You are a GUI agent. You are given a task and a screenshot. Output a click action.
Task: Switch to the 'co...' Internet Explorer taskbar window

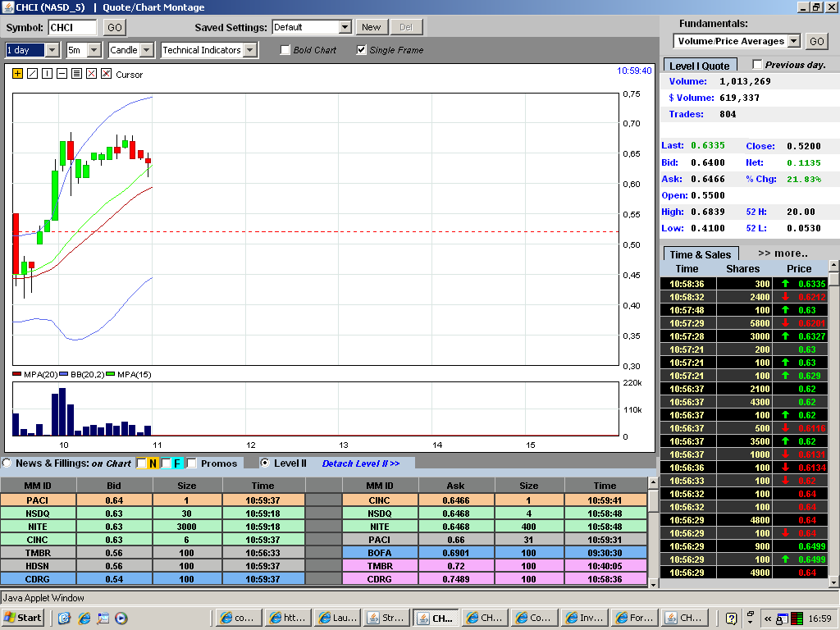239,618
